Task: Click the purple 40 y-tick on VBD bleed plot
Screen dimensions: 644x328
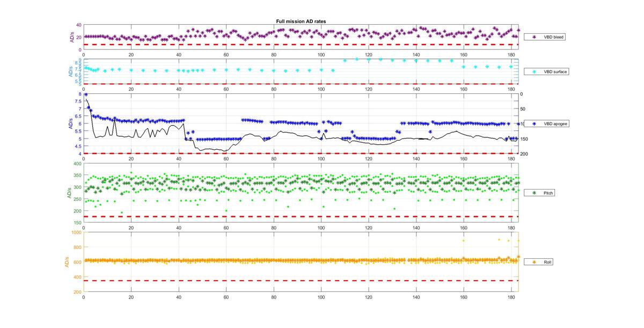Action: pyautogui.click(x=79, y=25)
